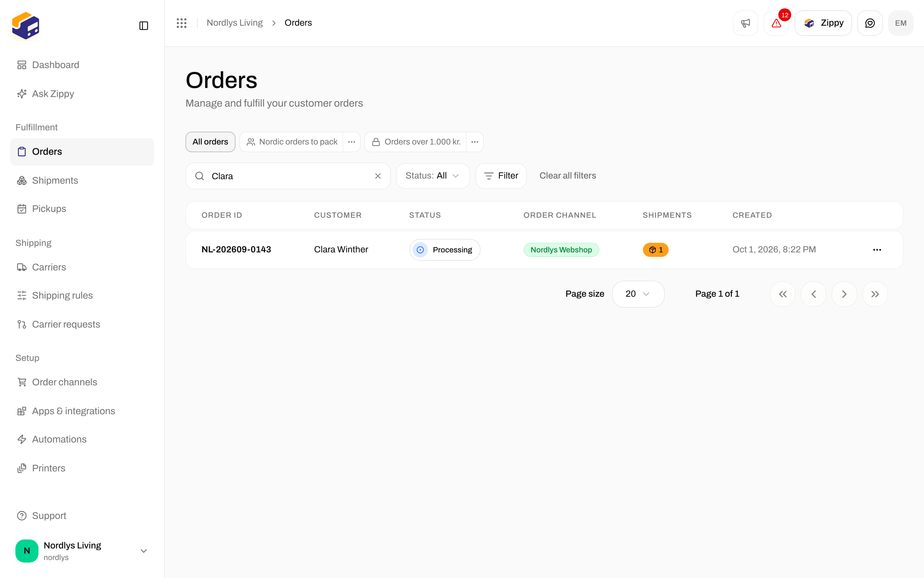Go to the next page
The height and width of the screenshot is (578, 924).
844,294
